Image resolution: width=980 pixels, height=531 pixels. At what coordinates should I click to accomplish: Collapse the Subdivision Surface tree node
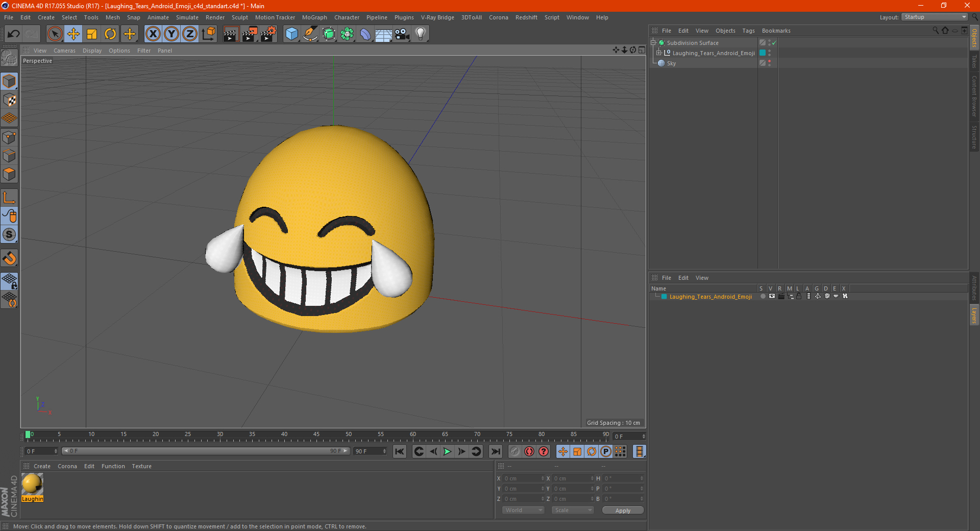coord(653,43)
